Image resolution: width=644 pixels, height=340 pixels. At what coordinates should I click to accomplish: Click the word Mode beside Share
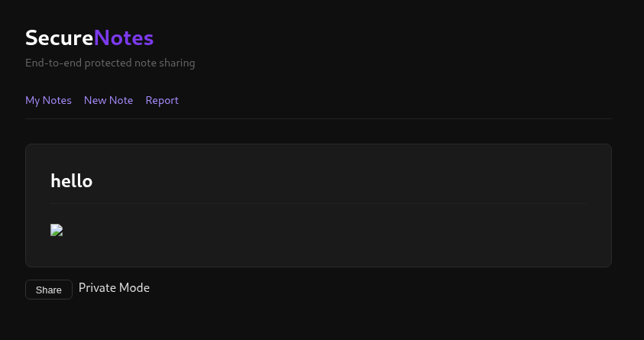pos(134,288)
